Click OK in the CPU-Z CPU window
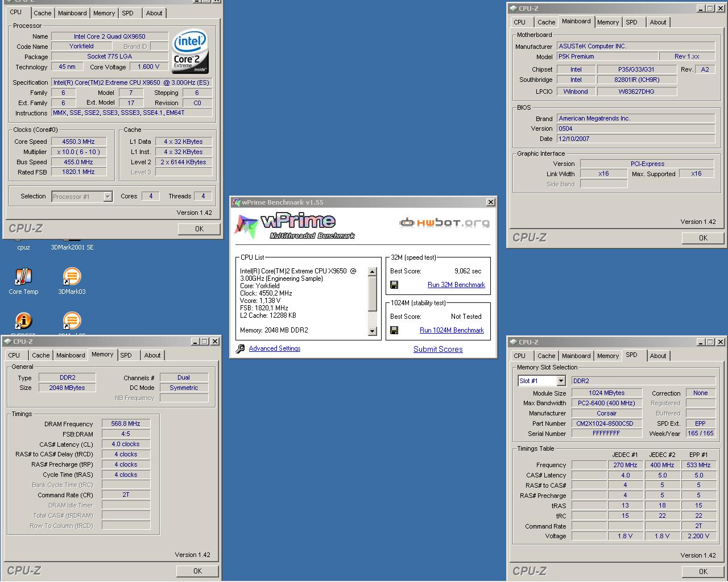The image size is (728, 582). tap(199, 228)
